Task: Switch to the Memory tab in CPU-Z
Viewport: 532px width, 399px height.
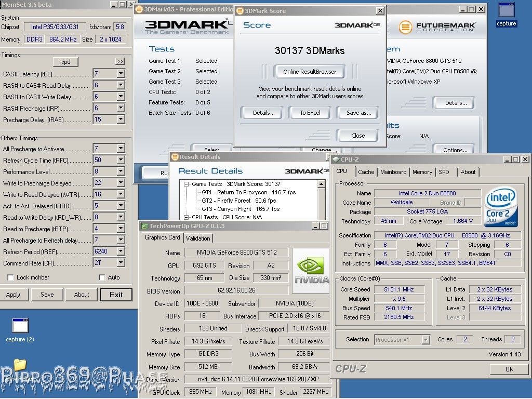Action: (422, 172)
